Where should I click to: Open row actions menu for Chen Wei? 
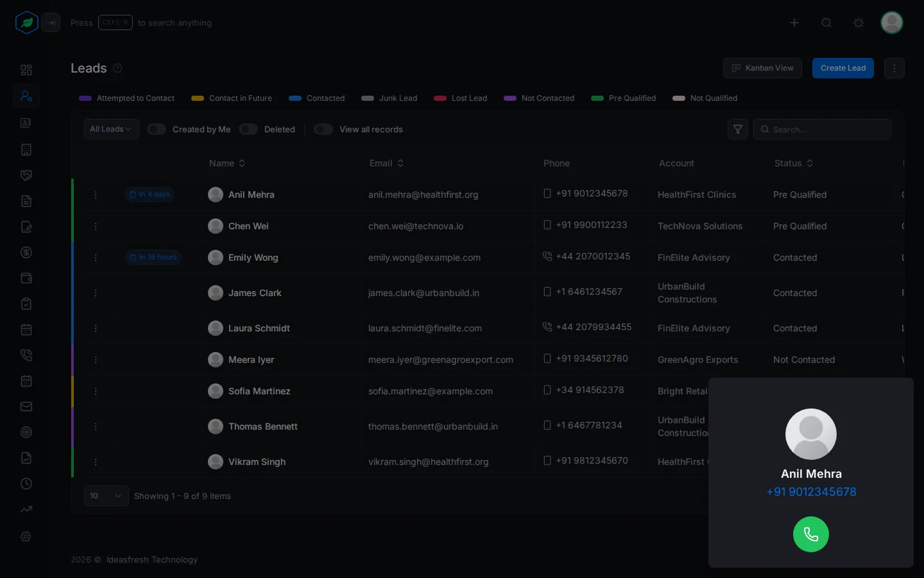(96, 226)
